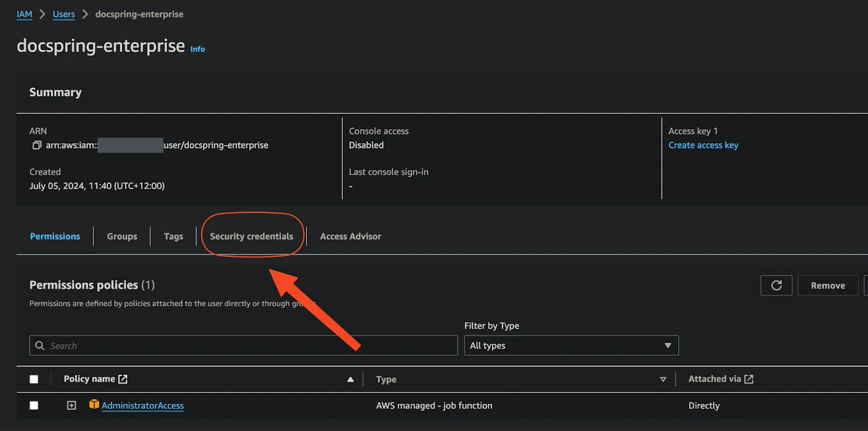
Task: Open the Access Advisor tab
Action: [x=350, y=236]
